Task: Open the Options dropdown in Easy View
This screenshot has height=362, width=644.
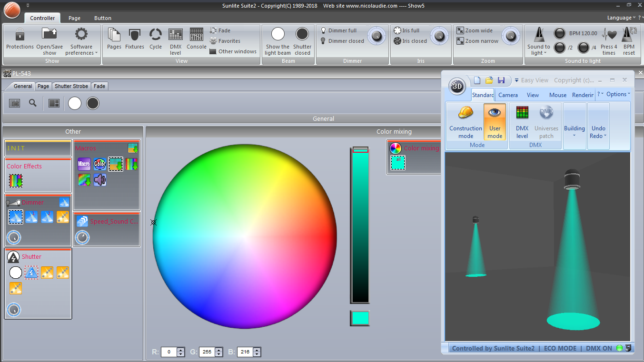Action: [618, 94]
